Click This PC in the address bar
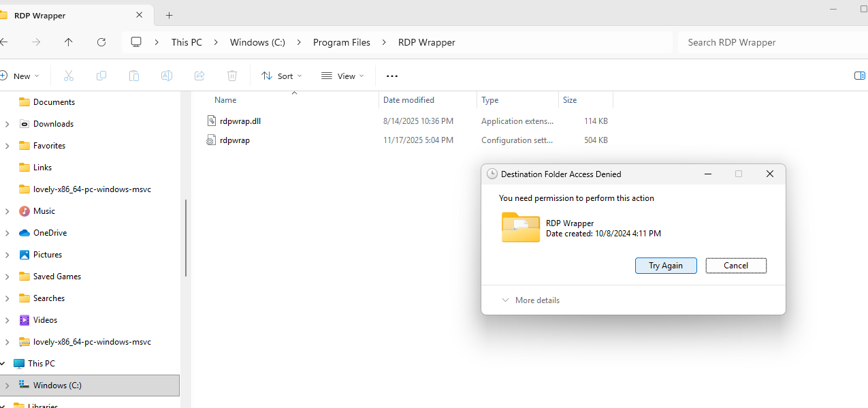 (x=187, y=42)
